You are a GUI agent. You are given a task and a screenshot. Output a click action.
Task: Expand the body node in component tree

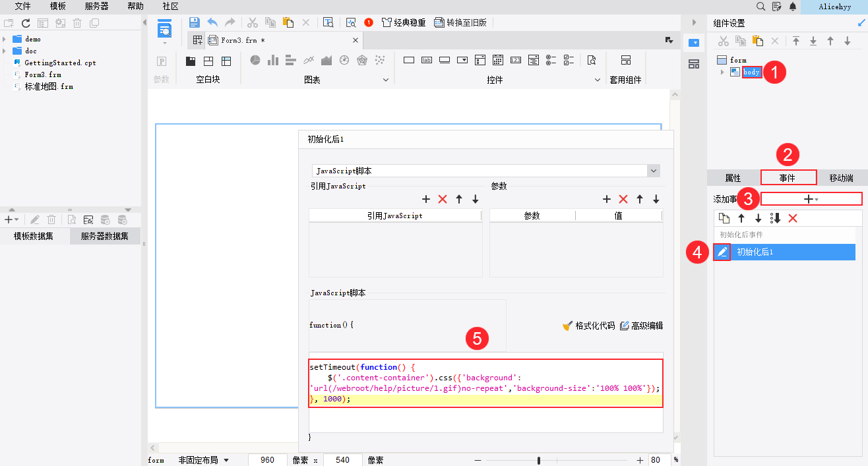click(x=722, y=72)
